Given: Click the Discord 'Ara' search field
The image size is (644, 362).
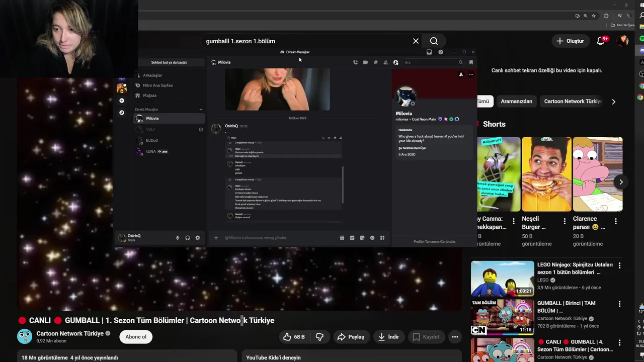Looking at the screenshot, I should 433,62.
